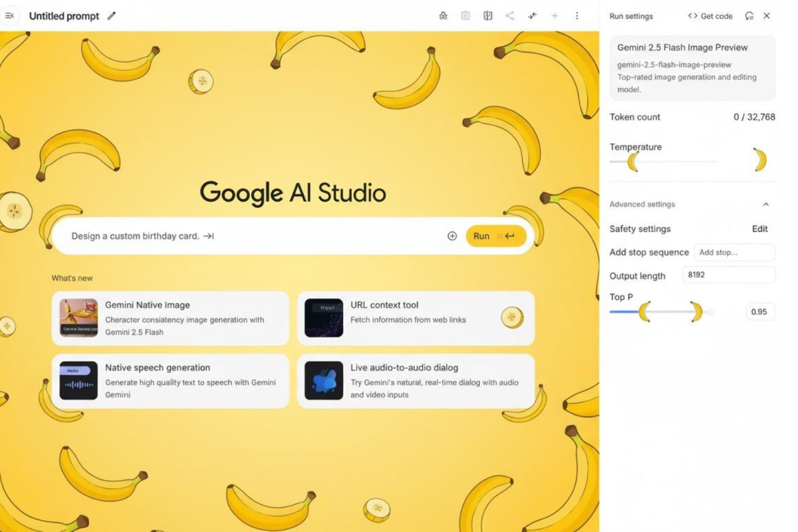This screenshot has height=532, width=798.
Task: Click the Top P value 0.95 field
Action: [x=760, y=311]
